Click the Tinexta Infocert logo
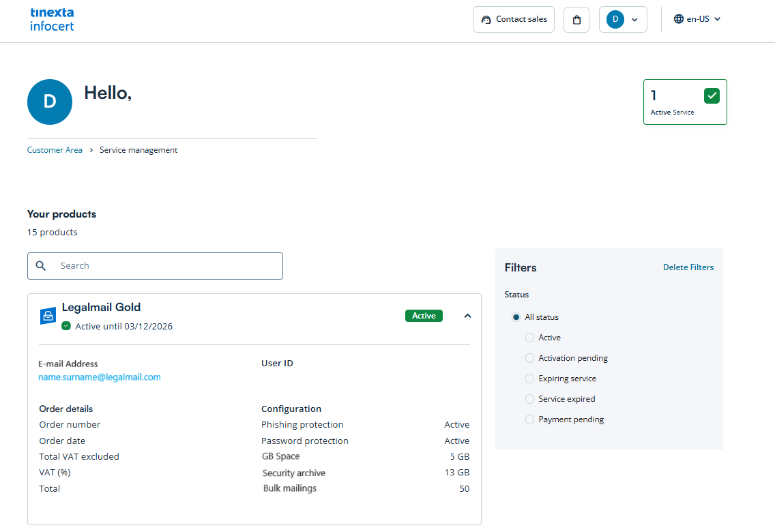This screenshot has height=532, width=775. pos(52,20)
